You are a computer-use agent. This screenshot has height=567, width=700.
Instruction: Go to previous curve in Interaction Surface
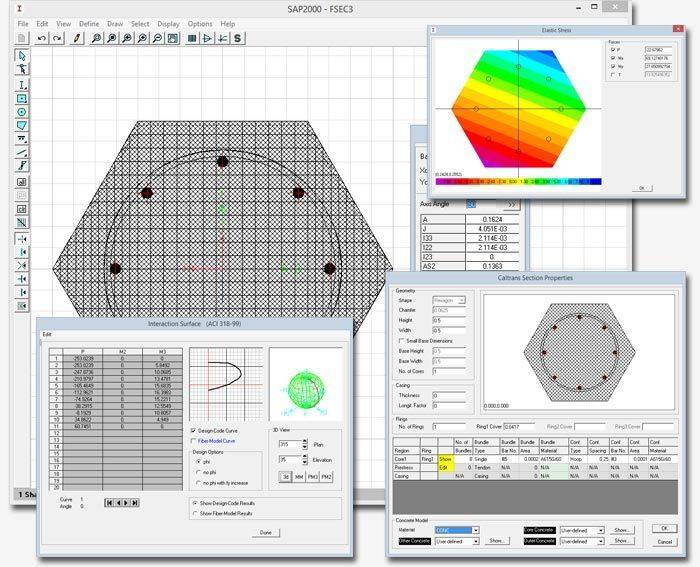pyautogui.click(x=118, y=503)
